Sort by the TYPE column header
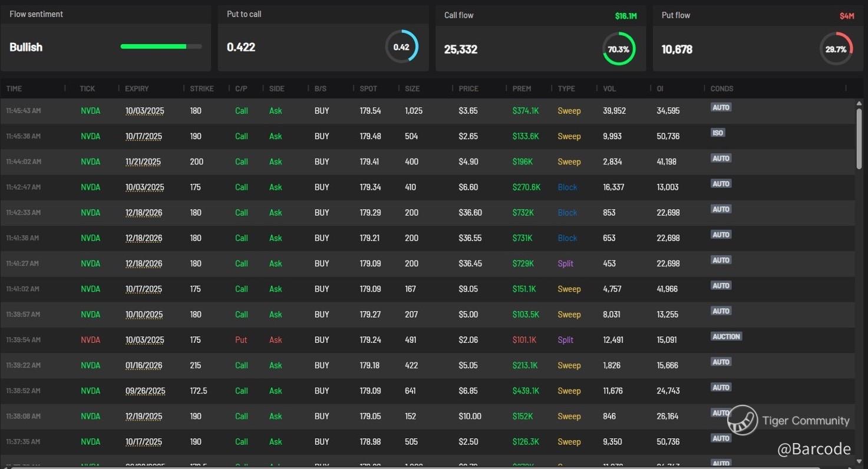 pos(566,88)
